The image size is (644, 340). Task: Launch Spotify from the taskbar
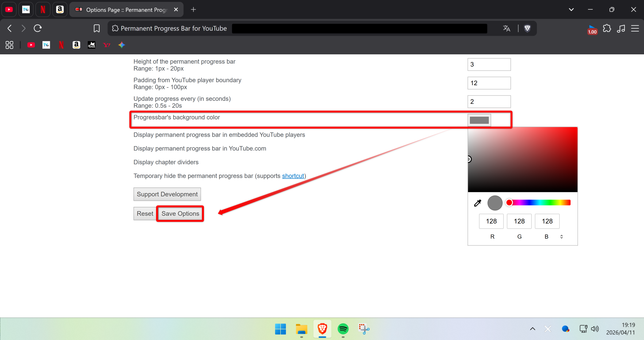coord(343,329)
